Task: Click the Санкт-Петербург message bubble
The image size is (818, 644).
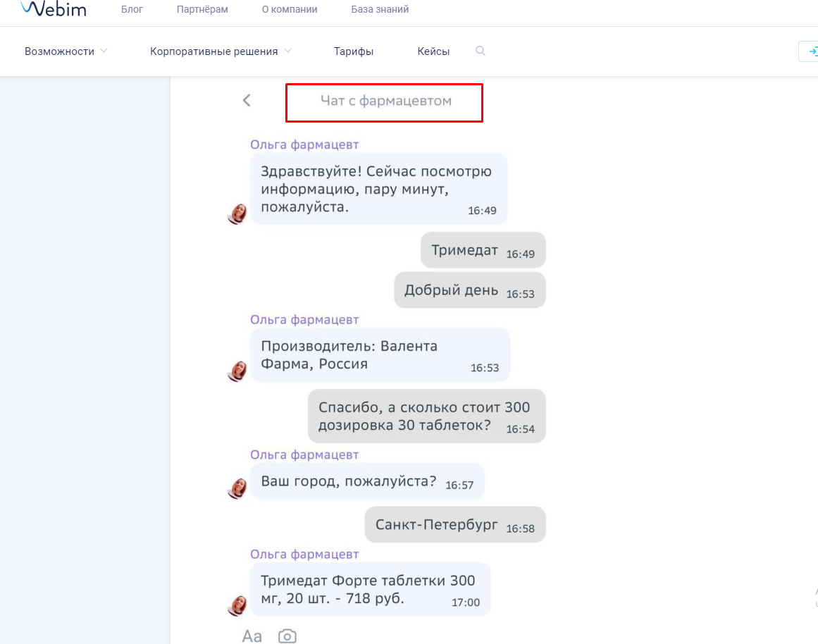Action: coord(455,524)
